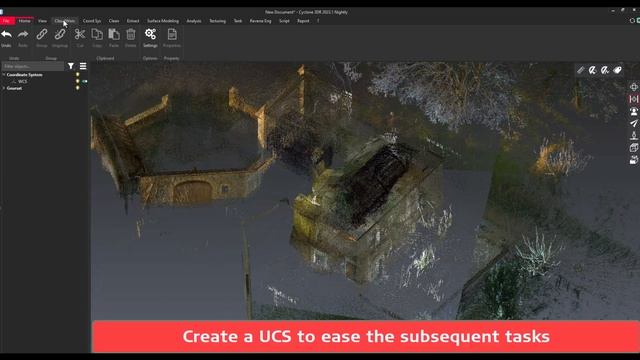Switch to the View tab
The height and width of the screenshot is (360, 640).
[x=42, y=21]
